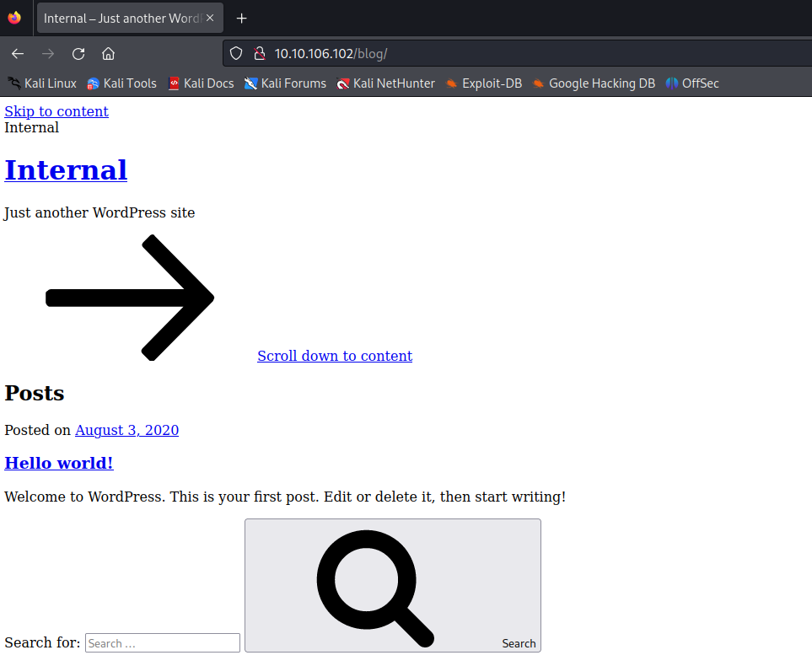Viewport: 812px width, 666px height.
Task: Open the August 3, 2020 post date
Action: pyautogui.click(x=126, y=430)
